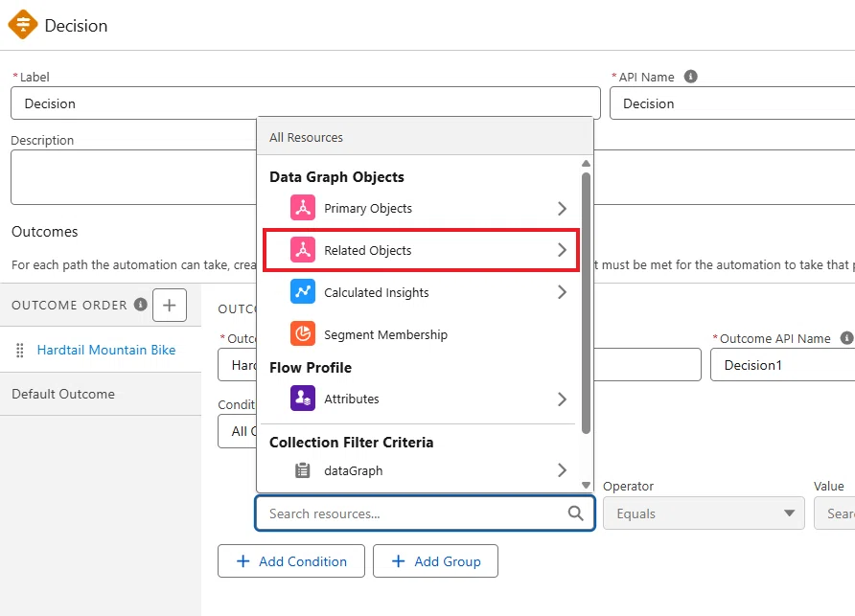Click the orange Decision element icon
The image size is (855, 616).
[23, 25]
